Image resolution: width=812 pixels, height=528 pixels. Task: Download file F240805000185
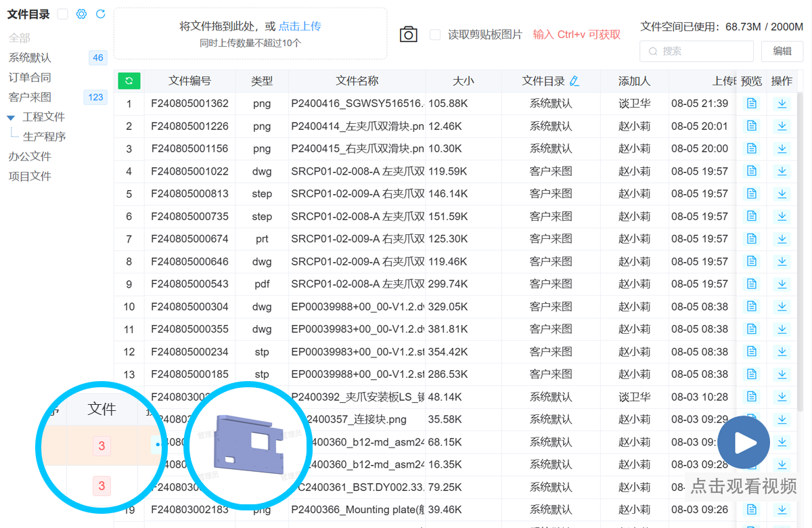[x=782, y=374]
